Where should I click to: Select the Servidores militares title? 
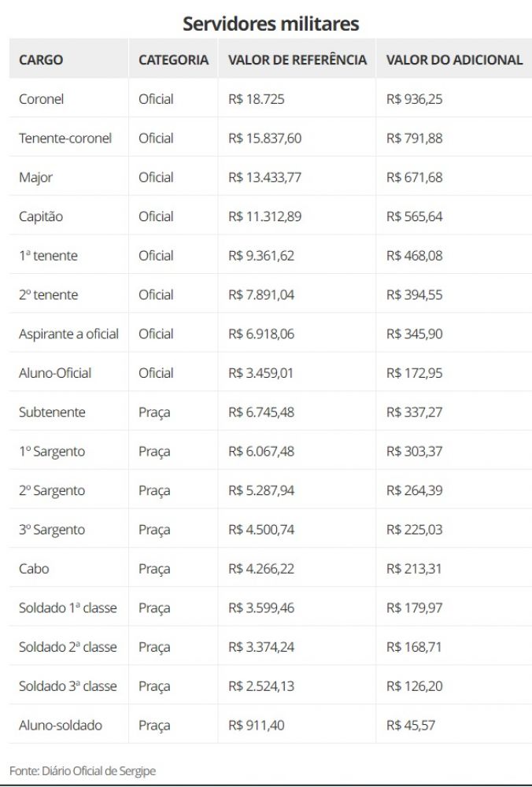click(271, 24)
